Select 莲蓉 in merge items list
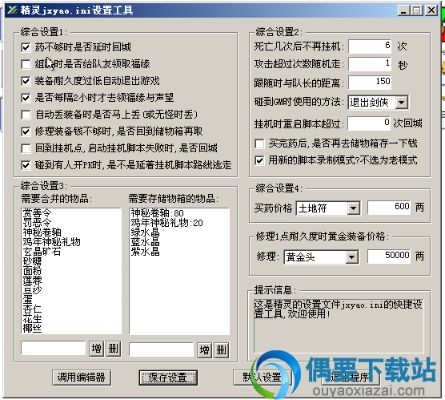Viewport: 445px width, 400px height. coord(32,280)
